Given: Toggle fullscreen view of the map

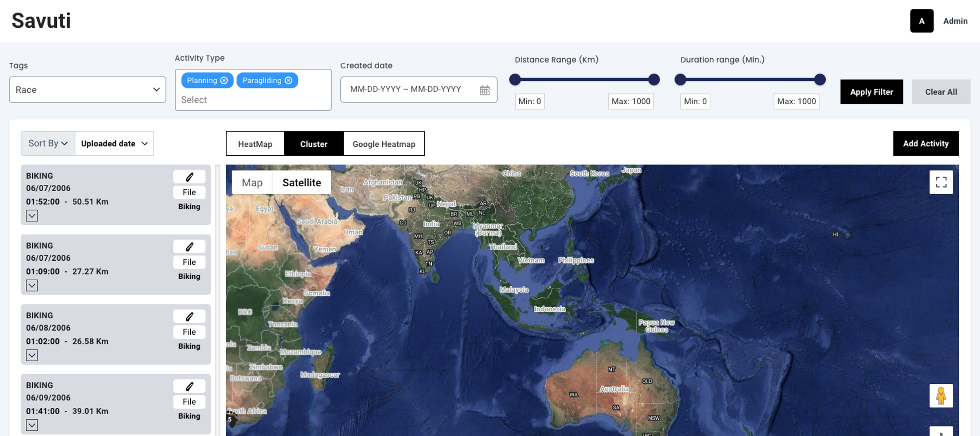Looking at the screenshot, I should 941,182.
